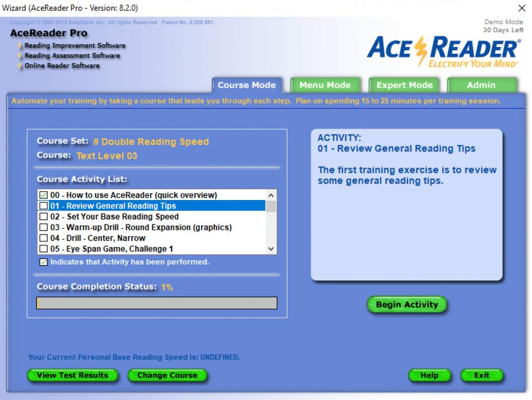Select '02 - Set Your Base Reading Speed' row
Screen dimensions: 532x400
[152, 216]
